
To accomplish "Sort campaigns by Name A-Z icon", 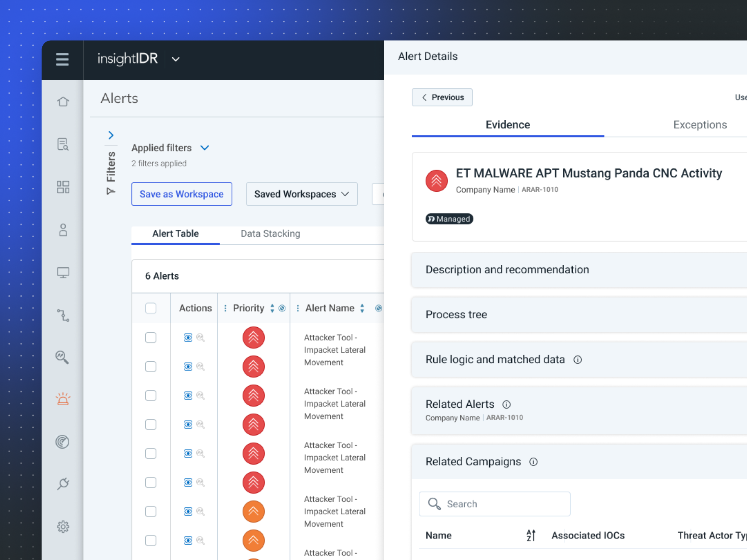I will 531,536.
